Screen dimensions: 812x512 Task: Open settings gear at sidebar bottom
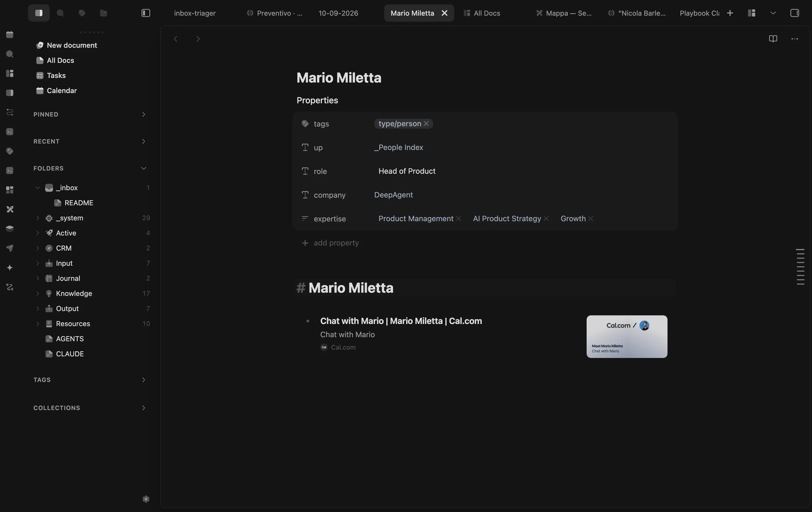tap(146, 499)
